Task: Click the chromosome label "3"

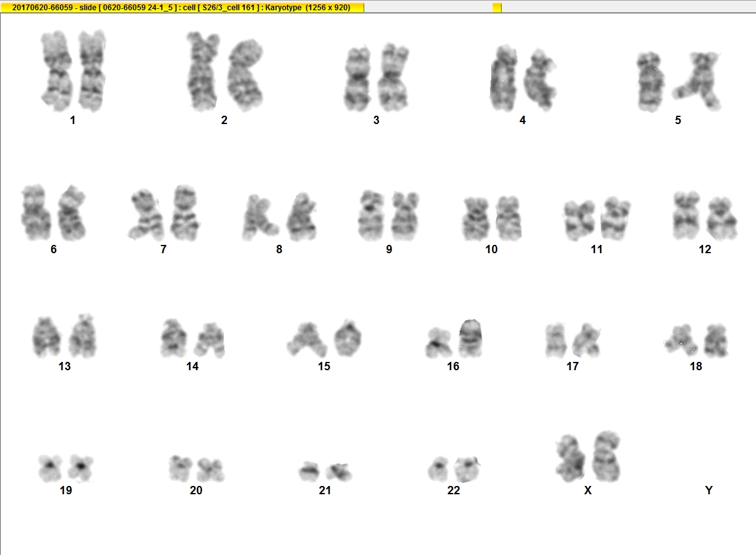Action: (x=376, y=120)
